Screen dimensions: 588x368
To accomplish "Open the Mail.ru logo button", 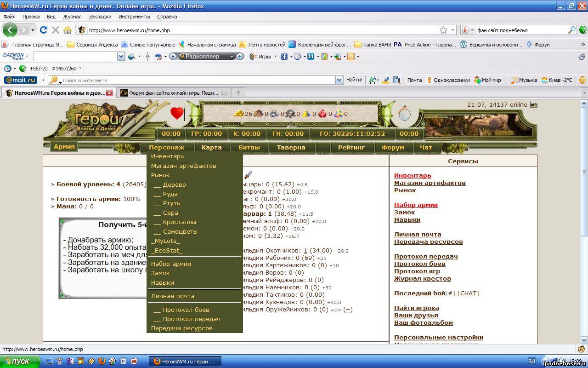I will [21, 80].
